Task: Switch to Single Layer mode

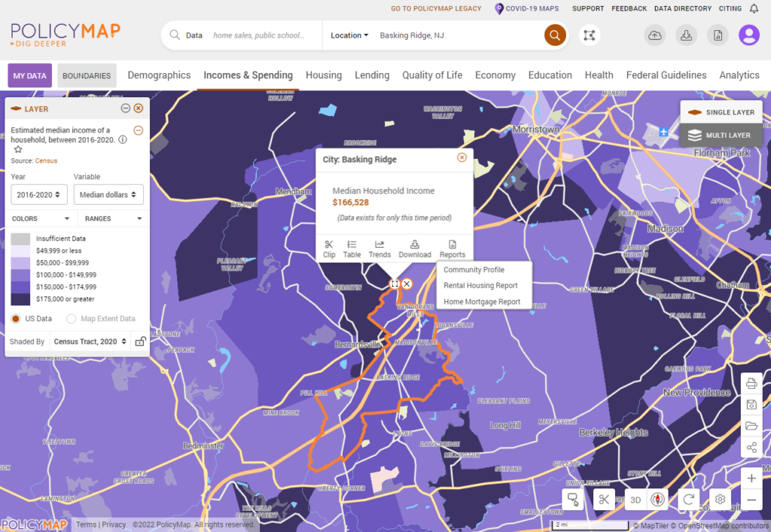Action: pos(721,112)
